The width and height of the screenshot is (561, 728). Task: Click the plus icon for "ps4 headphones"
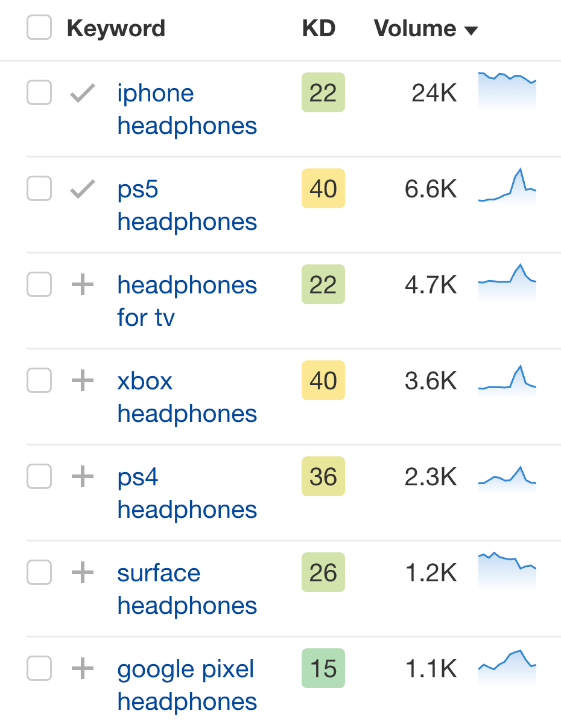[81, 476]
